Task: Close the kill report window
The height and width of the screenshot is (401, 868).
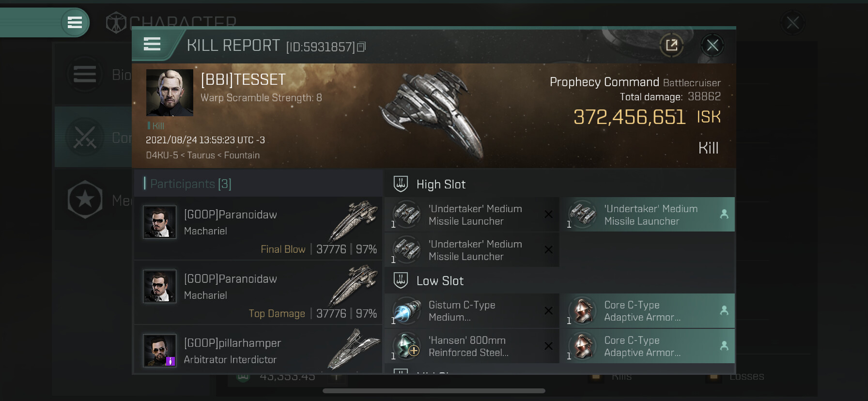Action: click(x=712, y=46)
